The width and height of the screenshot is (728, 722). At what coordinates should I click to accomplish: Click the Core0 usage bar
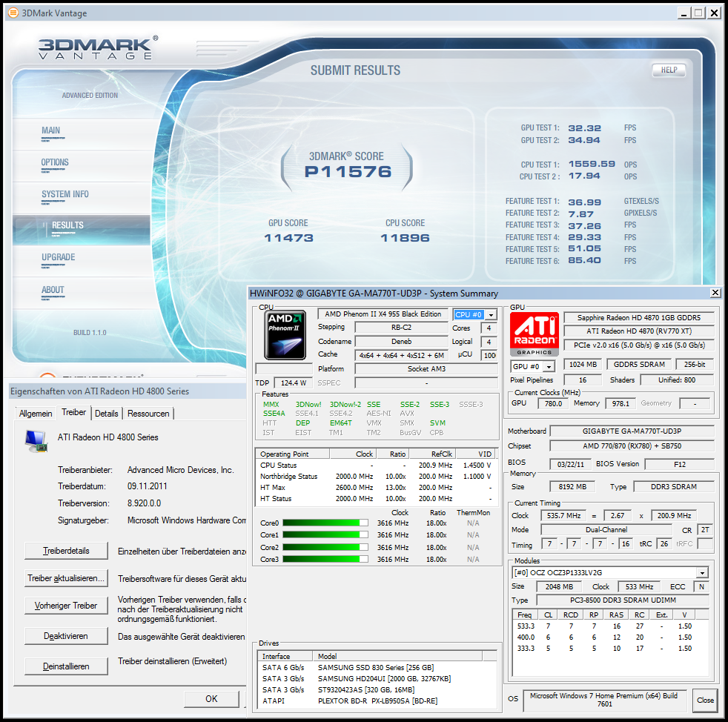tap(325, 523)
